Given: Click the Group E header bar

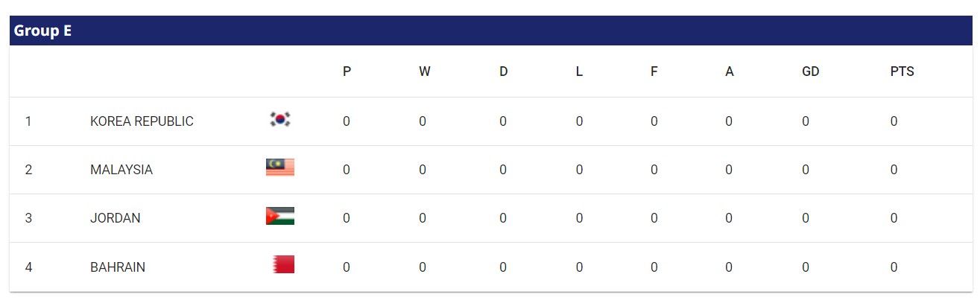Looking at the screenshot, I should [490, 31].
